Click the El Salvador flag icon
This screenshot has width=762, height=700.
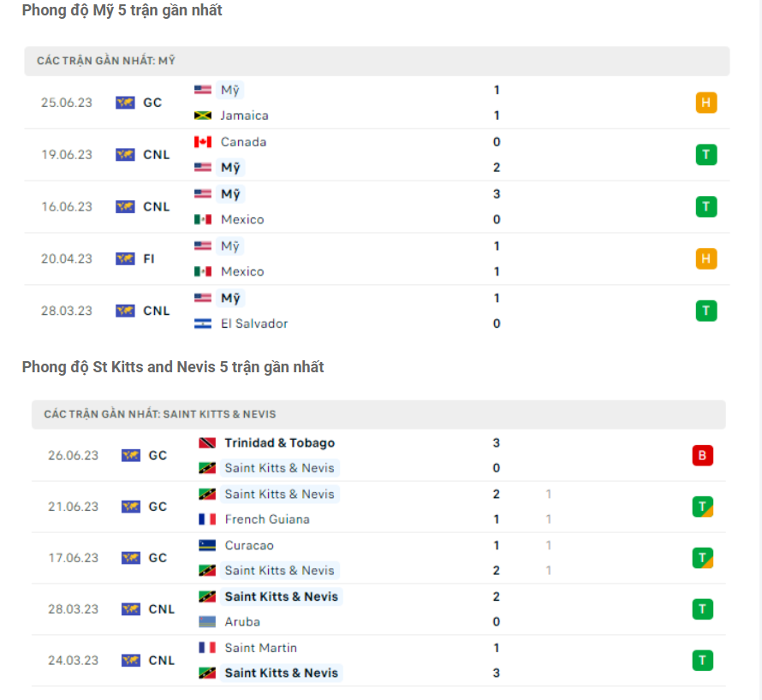[203, 324]
